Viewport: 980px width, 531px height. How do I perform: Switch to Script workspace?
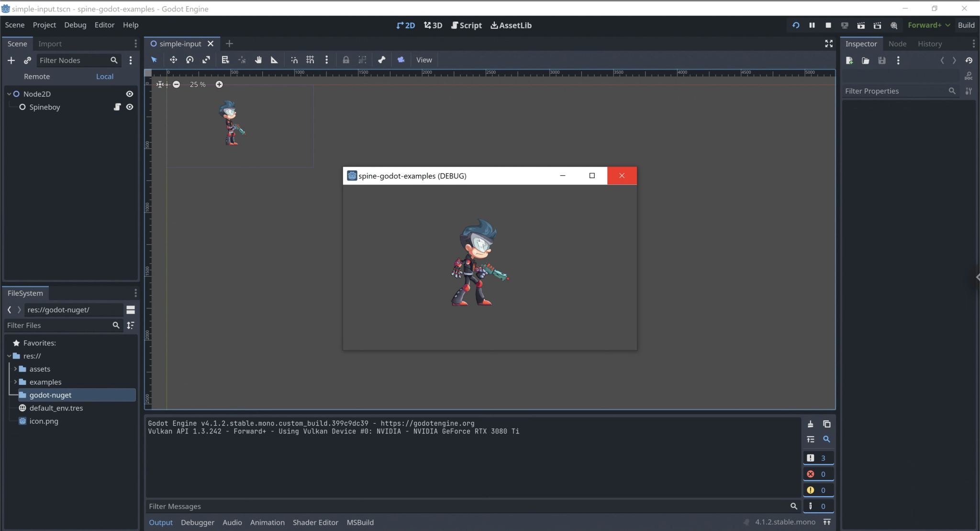(467, 25)
